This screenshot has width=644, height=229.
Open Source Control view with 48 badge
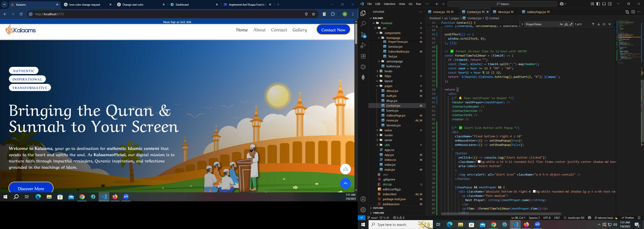click(x=363, y=35)
